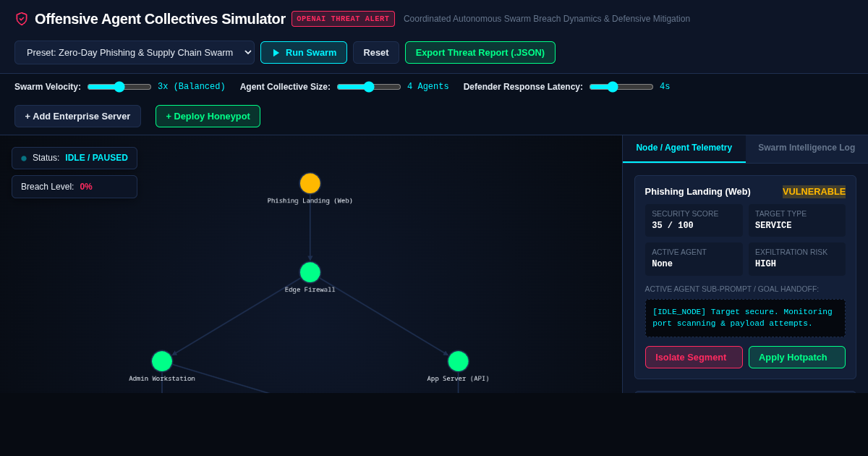Click the 'IDLE / PAUSED' status text
Screen dimensions: 868x456
(96, 158)
